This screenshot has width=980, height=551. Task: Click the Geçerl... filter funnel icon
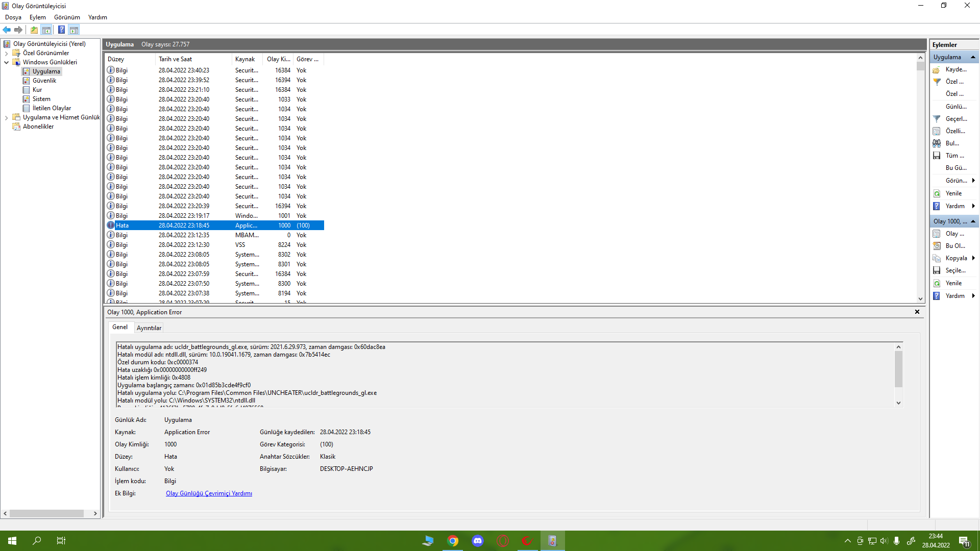coord(937,119)
